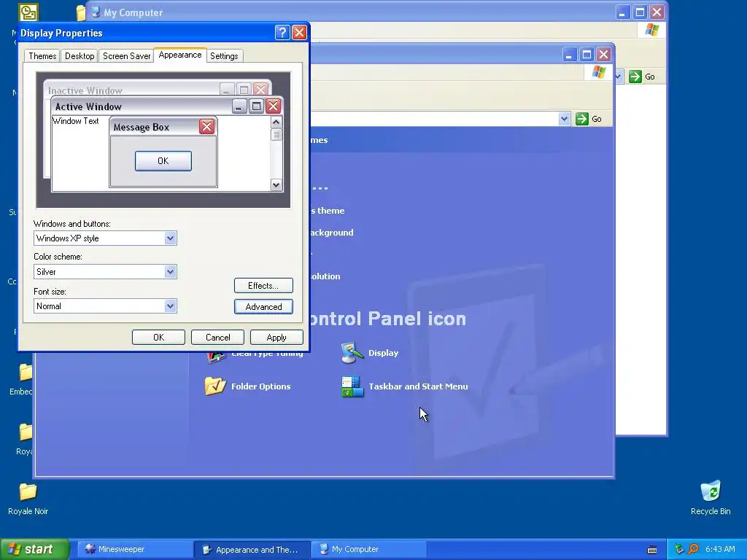The height and width of the screenshot is (560, 747).
Task: Click the help question mark button
Action: click(282, 32)
